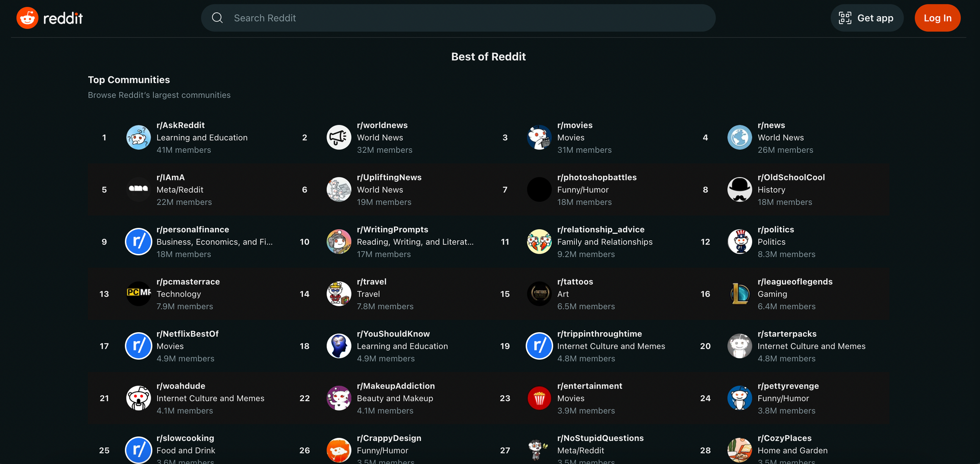Image resolution: width=980 pixels, height=464 pixels.
Task: Open the r/movies community link
Action: [x=575, y=125]
